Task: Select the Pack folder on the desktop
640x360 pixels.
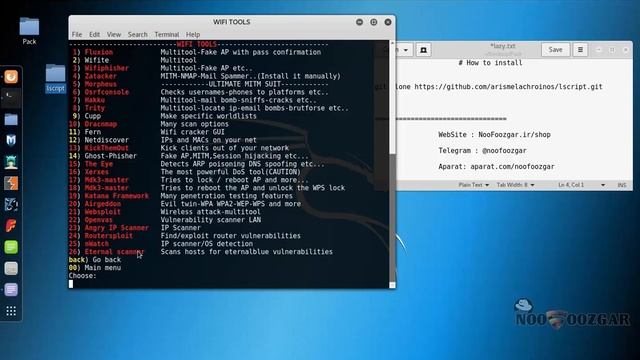Action: pos(29,31)
